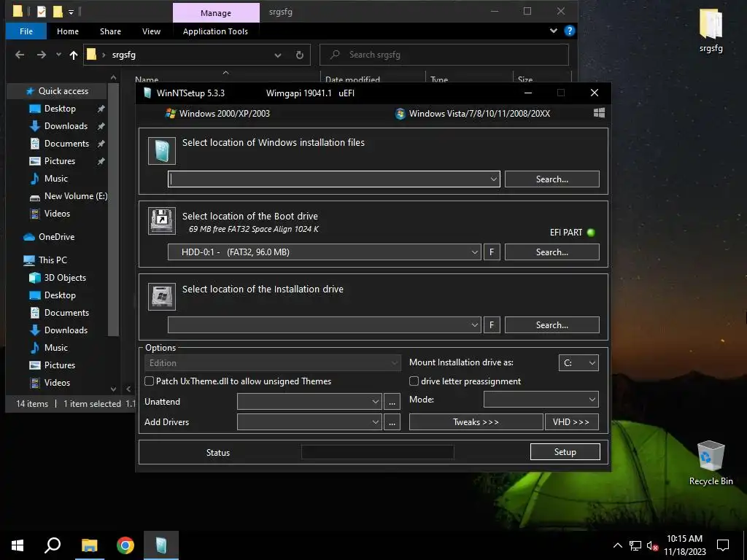
Task: Select the srgsfg folder on desktop
Action: pos(711,31)
